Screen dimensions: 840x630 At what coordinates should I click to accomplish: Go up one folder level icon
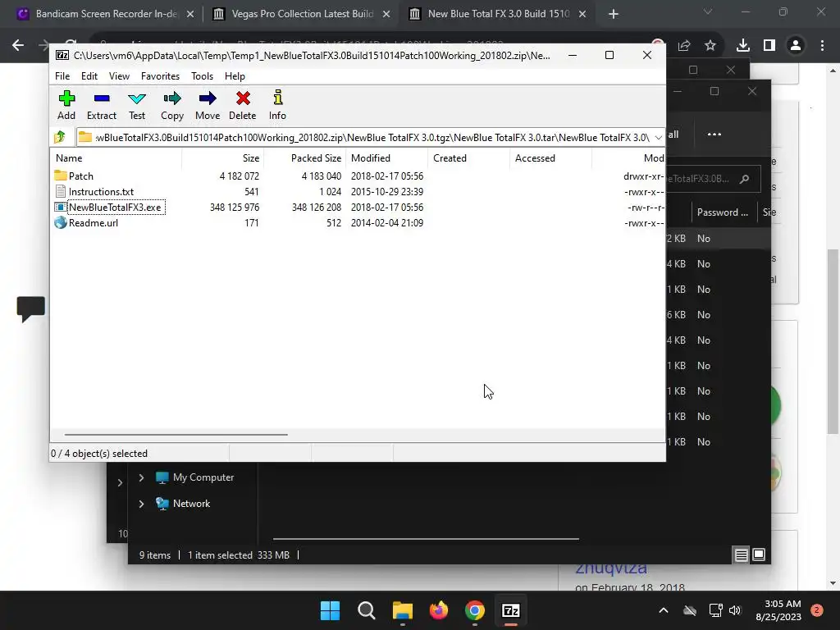[x=60, y=137]
